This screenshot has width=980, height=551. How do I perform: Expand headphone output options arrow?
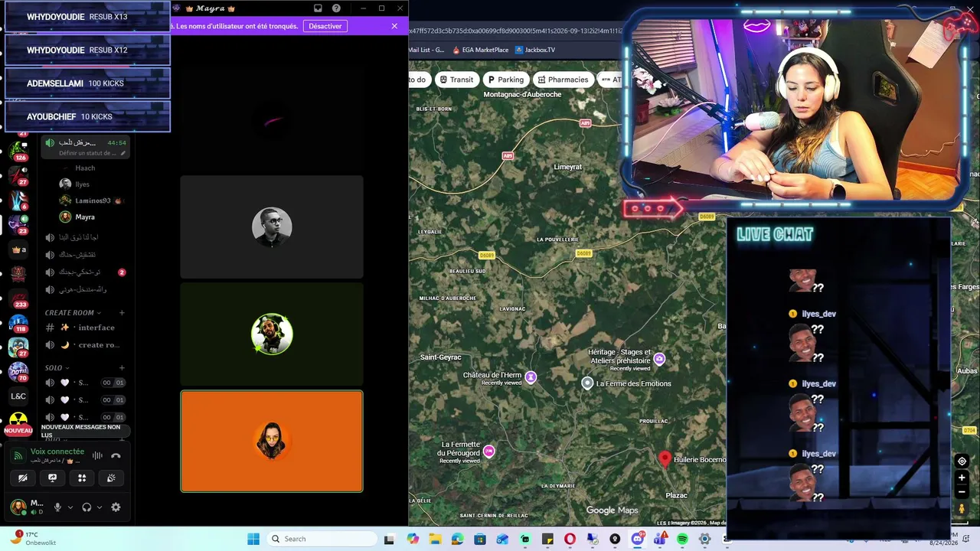click(99, 507)
